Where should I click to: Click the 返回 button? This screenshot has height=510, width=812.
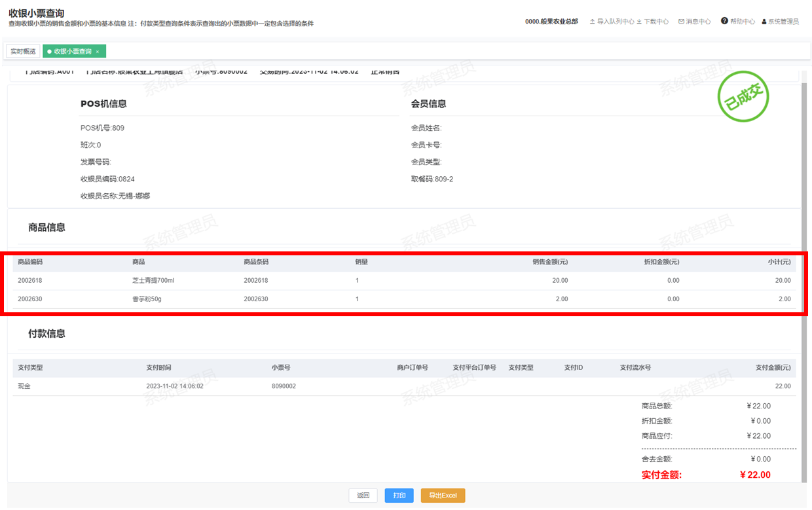click(363, 496)
